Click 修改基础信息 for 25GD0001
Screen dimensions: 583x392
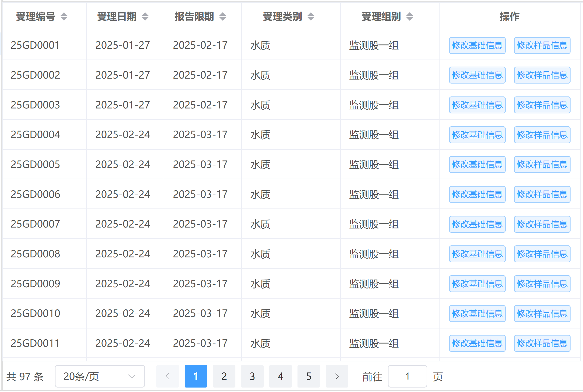(477, 45)
